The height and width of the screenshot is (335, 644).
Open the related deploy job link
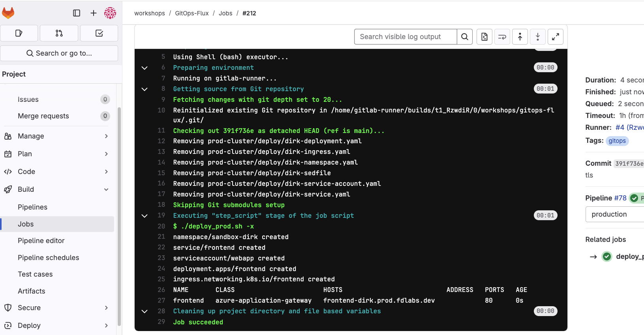(x=630, y=256)
